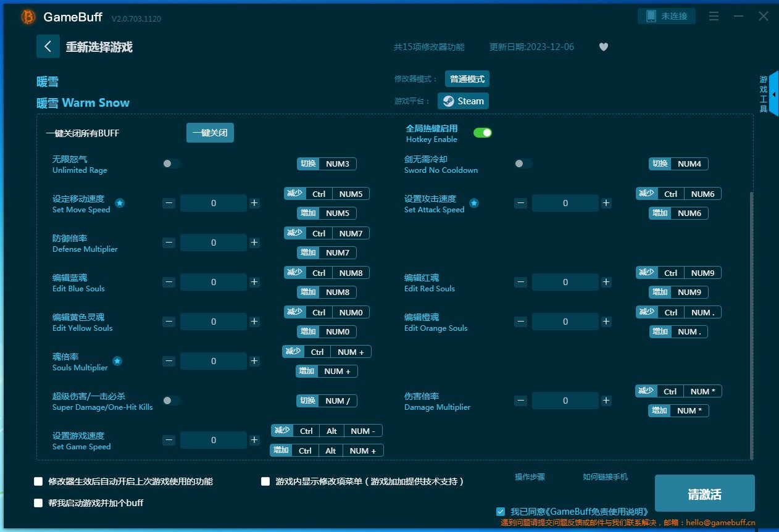779x532 pixels.
Task: Increase Edit Orange Souls value
Action: tap(606, 322)
